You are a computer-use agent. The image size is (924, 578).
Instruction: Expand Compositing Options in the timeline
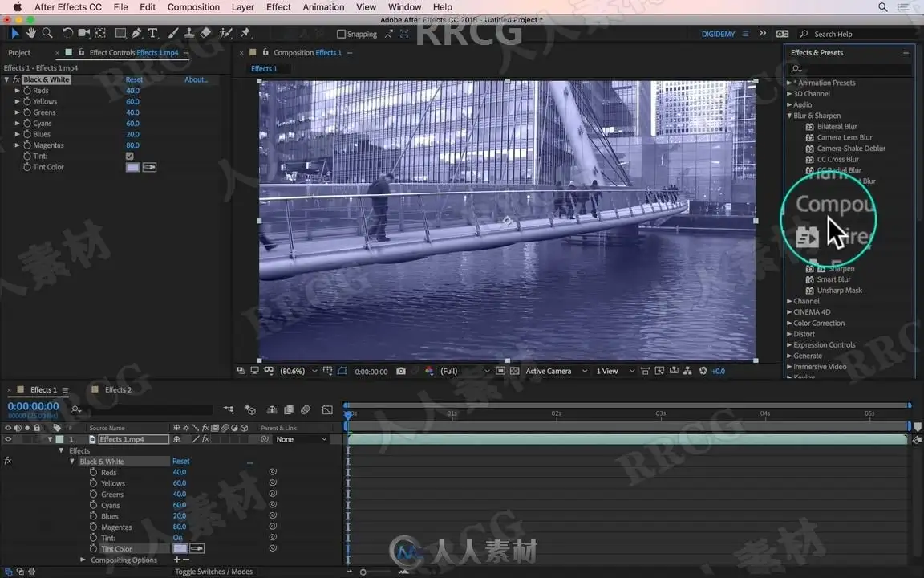83,560
